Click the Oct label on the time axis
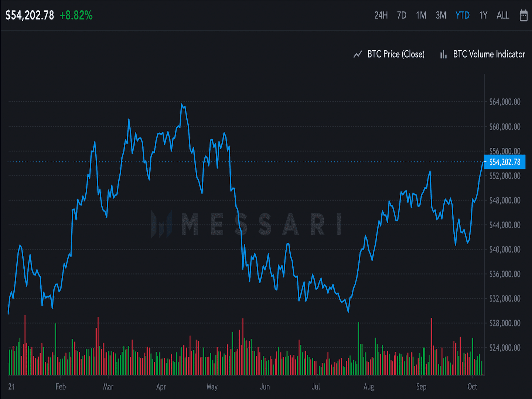 tap(473, 387)
